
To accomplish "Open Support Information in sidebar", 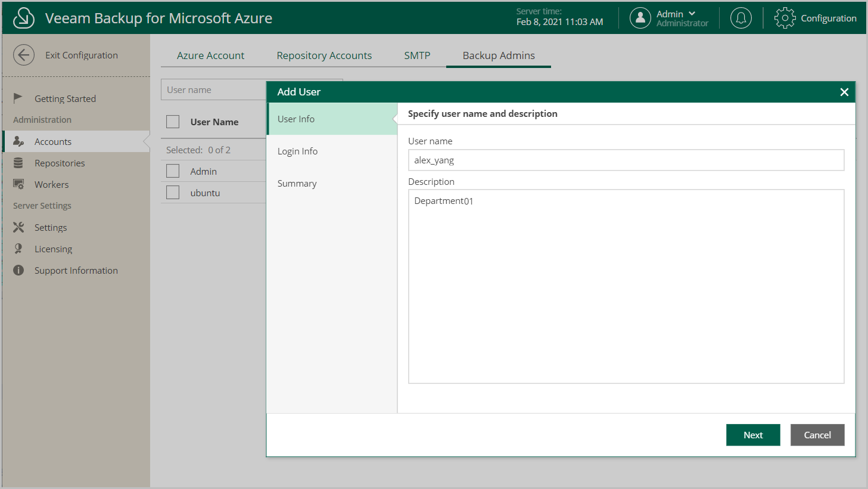I will (x=76, y=270).
